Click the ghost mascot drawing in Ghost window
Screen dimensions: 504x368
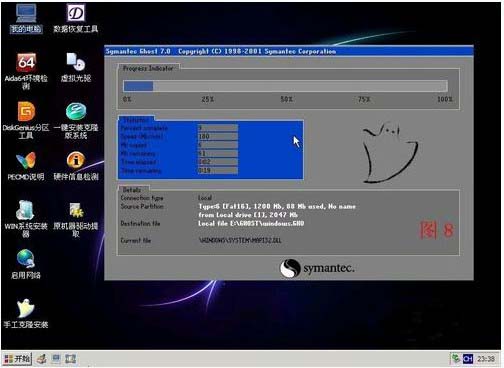click(x=390, y=153)
